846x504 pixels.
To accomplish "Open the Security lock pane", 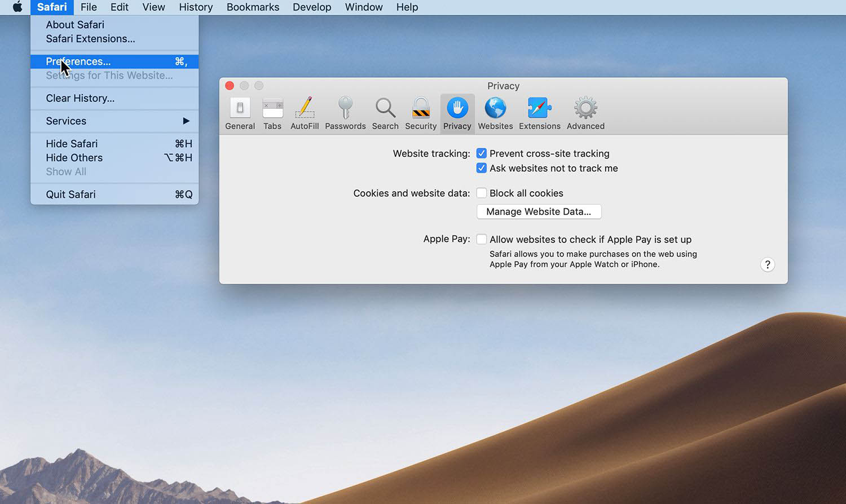I will click(421, 113).
